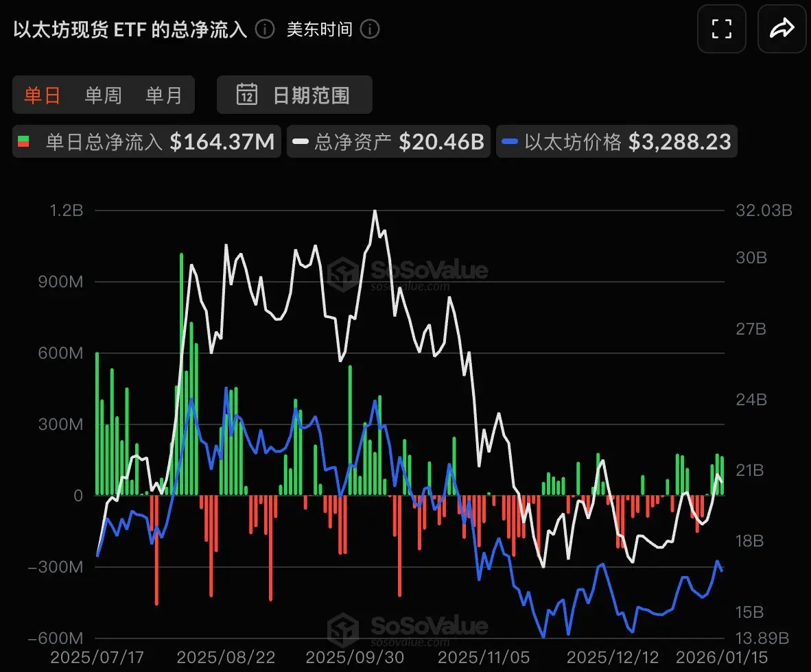Open fullscreen chart view icon
Viewport: 811px width, 672px height.
point(722,29)
